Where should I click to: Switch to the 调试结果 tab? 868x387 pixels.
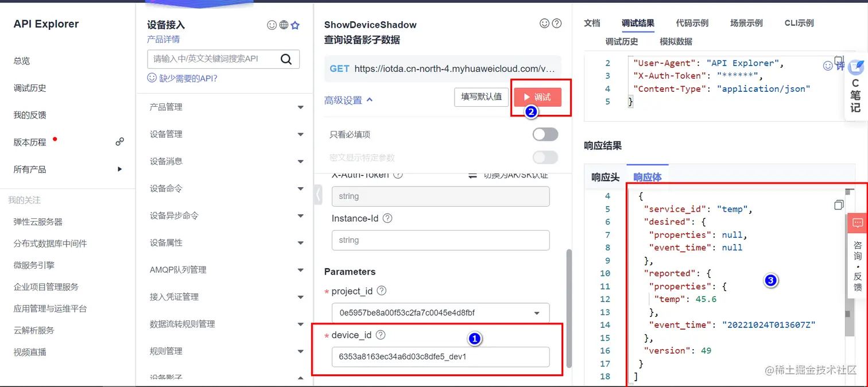(x=638, y=23)
